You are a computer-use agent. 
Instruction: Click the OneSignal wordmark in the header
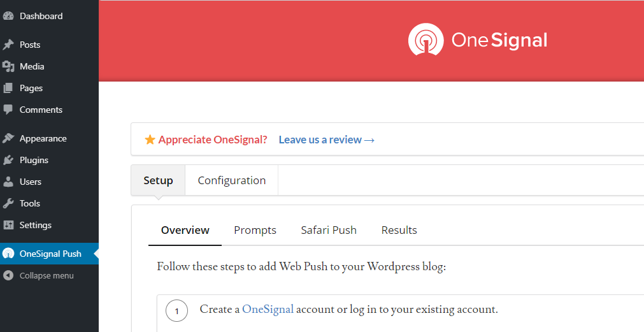click(x=499, y=40)
